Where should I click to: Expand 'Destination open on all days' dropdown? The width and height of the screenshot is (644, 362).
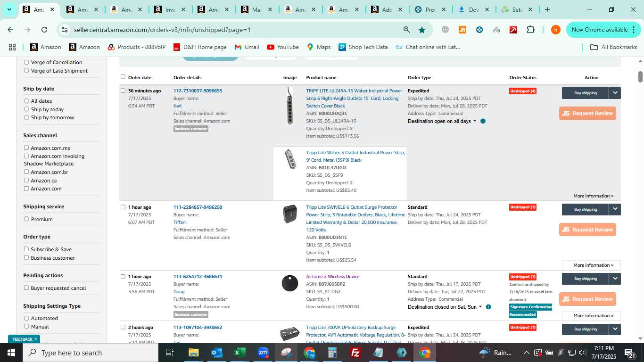click(x=442, y=121)
